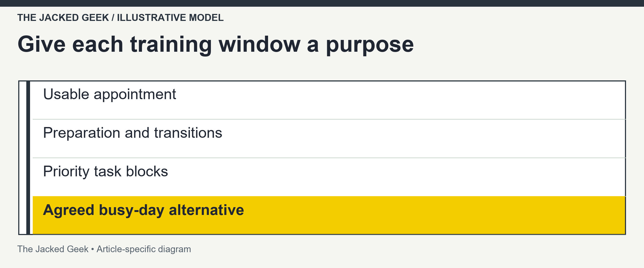Image resolution: width=644 pixels, height=268 pixels.
Task: Click the "Article-specific diagram" footer text
Action: coord(144,249)
